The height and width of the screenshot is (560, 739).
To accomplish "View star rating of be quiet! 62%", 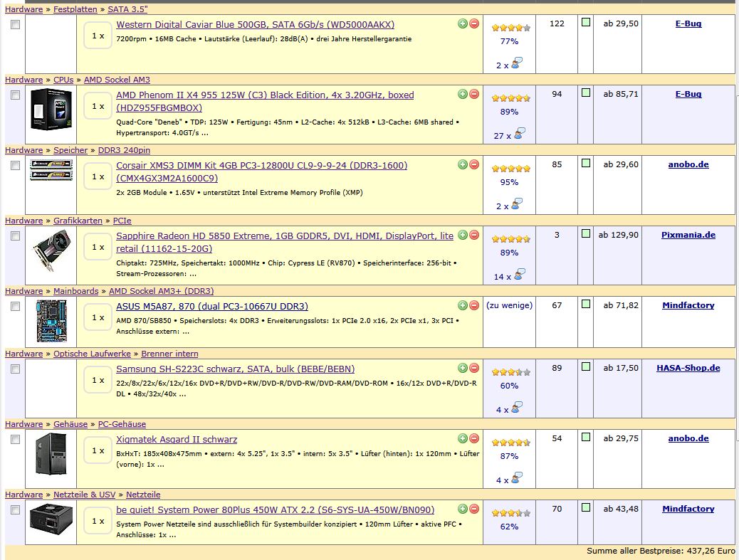I will [x=511, y=513].
